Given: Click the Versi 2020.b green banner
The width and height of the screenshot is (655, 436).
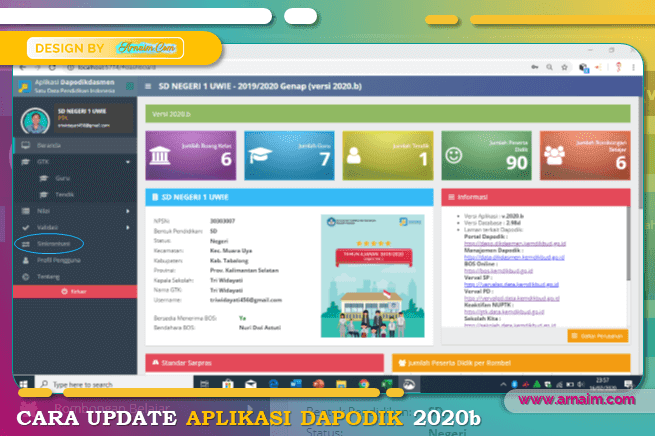Looking at the screenshot, I should pyautogui.click(x=388, y=114).
